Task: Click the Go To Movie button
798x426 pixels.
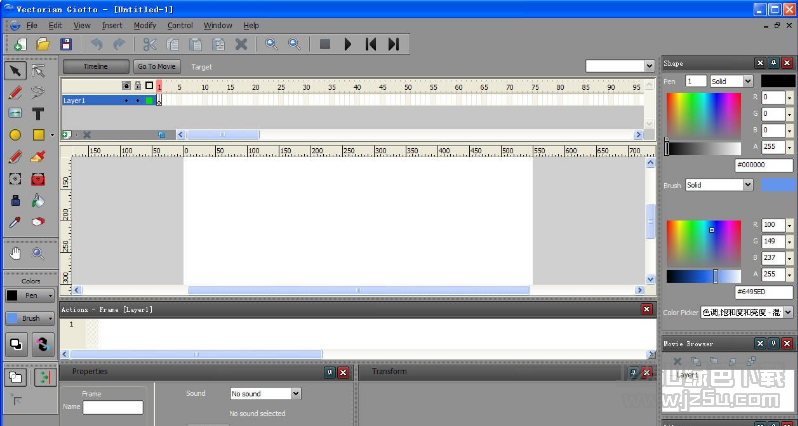Action: click(x=157, y=67)
